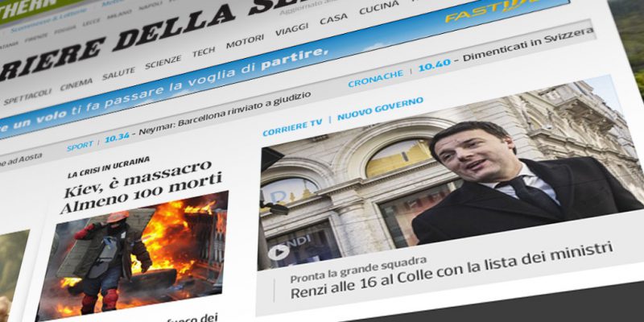
Task: Open the FIRENZE local edition link
Action: 36,37
